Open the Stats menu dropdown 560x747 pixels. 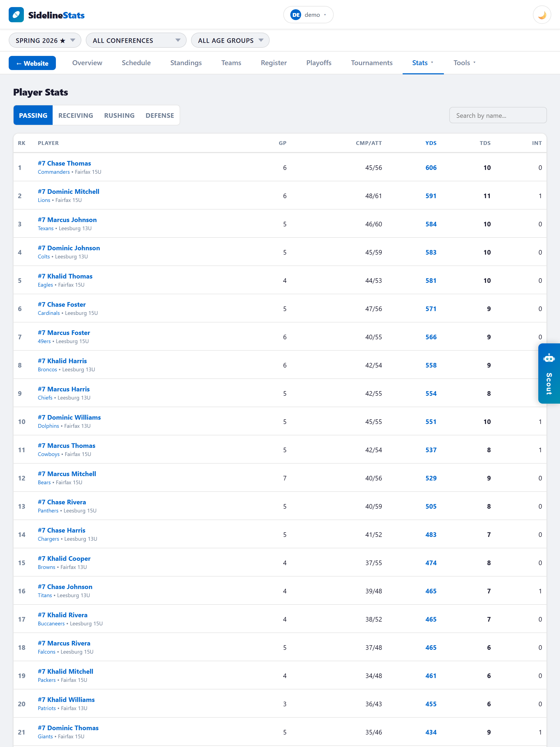click(423, 63)
